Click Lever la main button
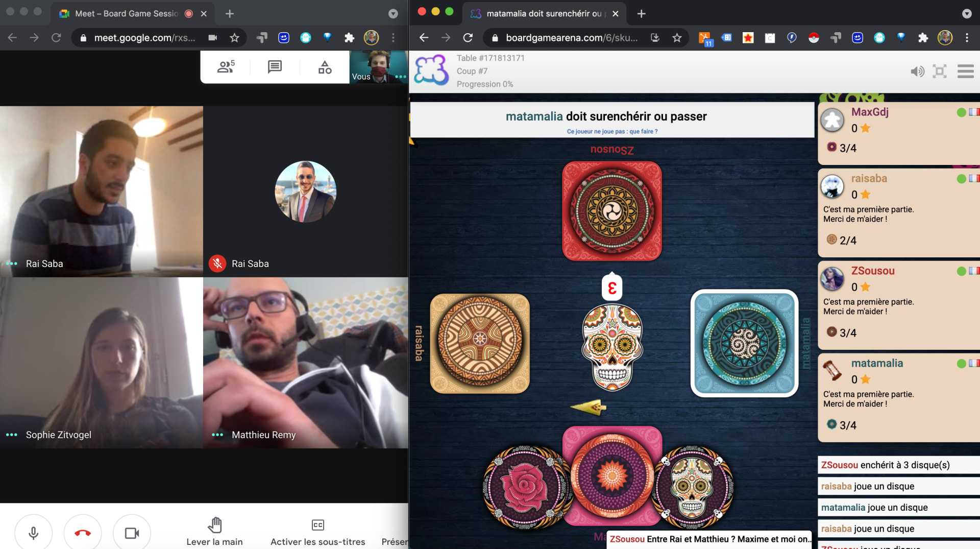 click(214, 532)
